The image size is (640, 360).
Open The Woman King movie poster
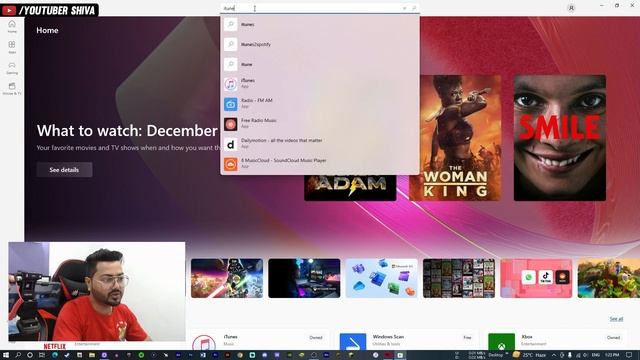point(455,138)
